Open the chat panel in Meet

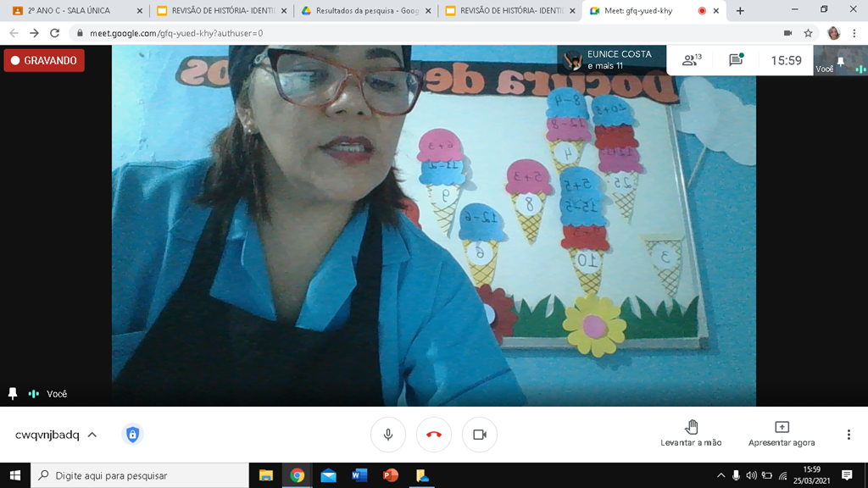tap(734, 60)
